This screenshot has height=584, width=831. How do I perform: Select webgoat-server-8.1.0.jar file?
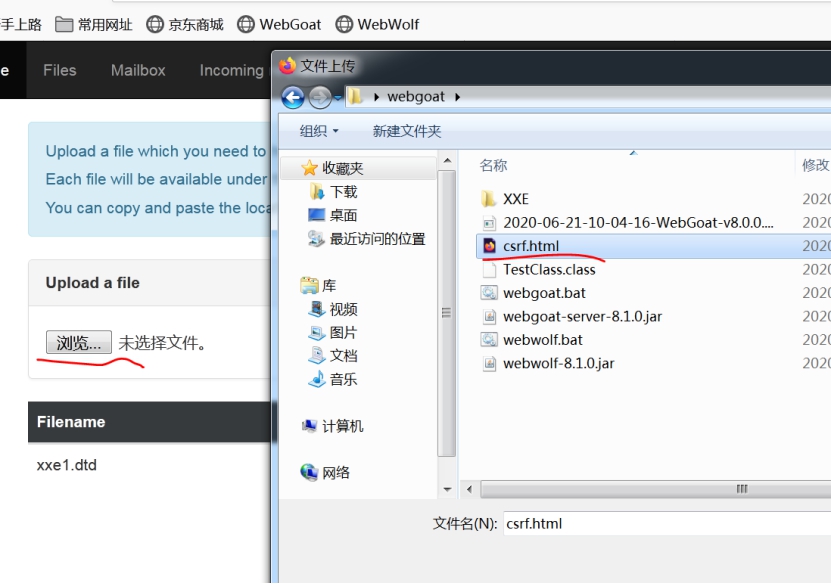pyautogui.click(x=571, y=316)
